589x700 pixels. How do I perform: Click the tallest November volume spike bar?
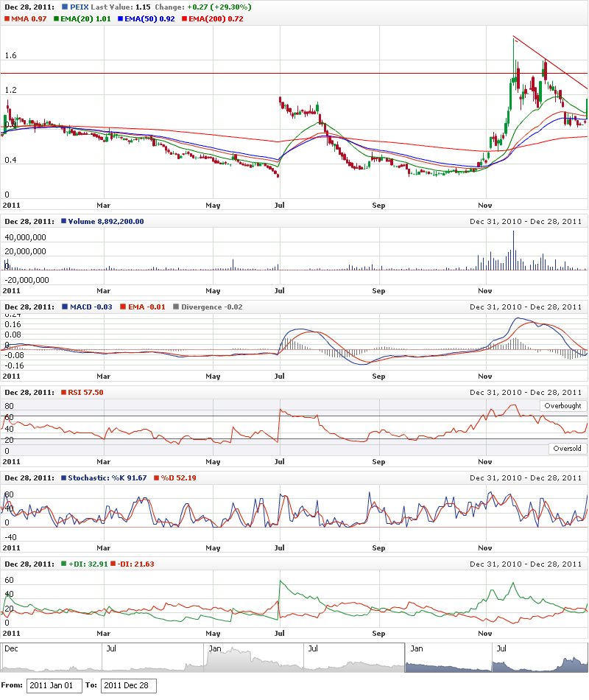click(x=513, y=250)
